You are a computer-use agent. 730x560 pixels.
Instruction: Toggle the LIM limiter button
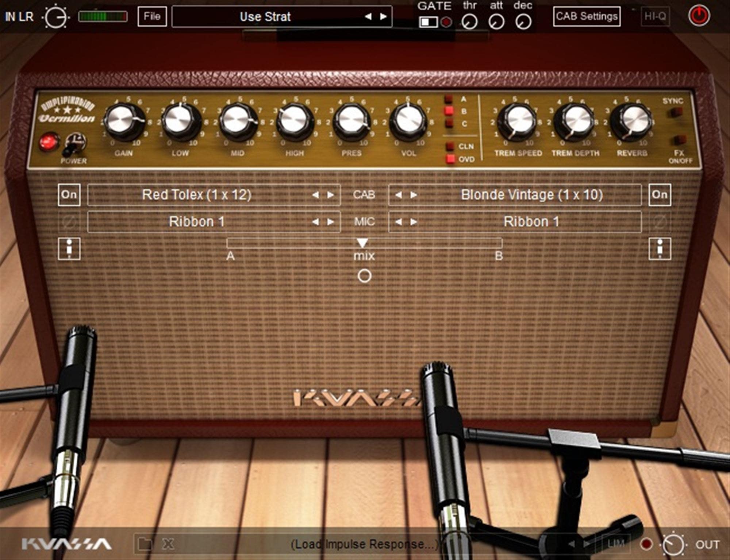coord(616,544)
